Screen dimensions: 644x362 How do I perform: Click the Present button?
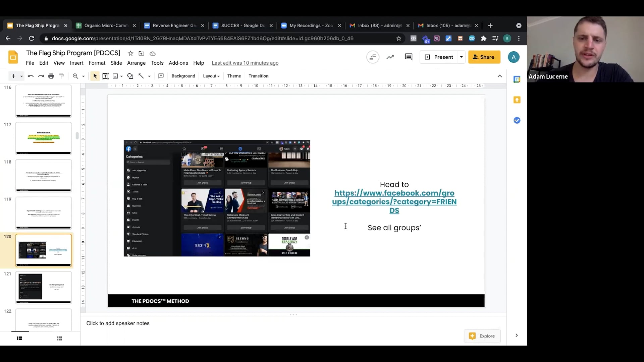pyautogui.click(x=439, y=57)
